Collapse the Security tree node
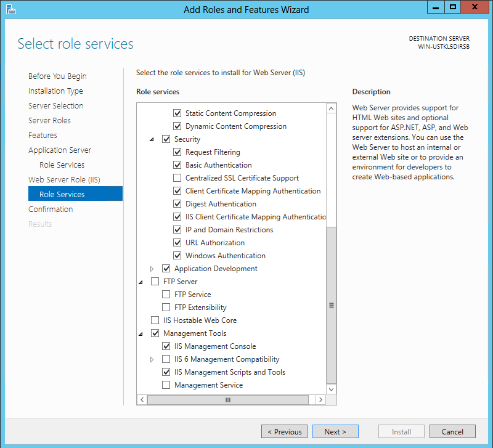This screenshot has width=493, height=448. (x=152, y=139)
